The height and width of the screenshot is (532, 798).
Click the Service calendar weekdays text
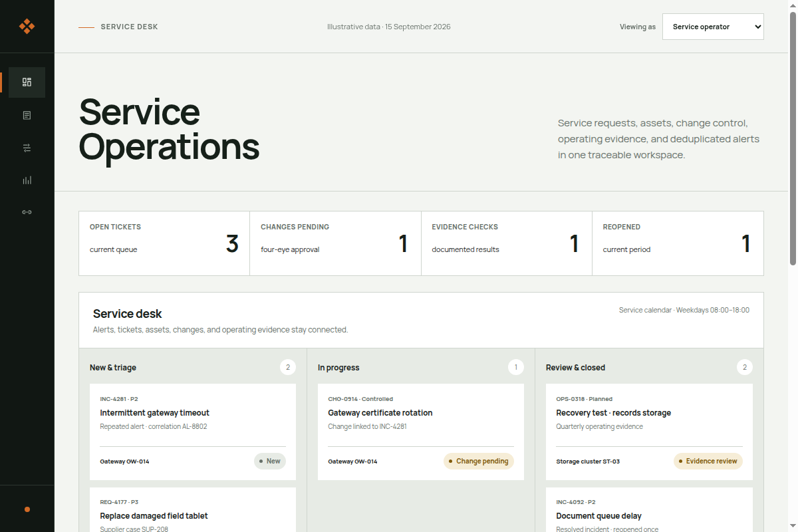pos(684,310)
